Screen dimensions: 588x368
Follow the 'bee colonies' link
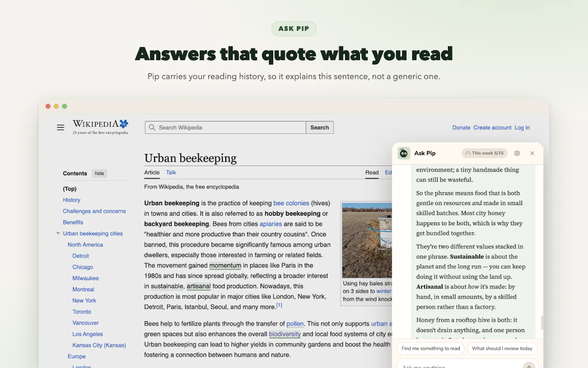pyautogui.click(x=291, y=203)
